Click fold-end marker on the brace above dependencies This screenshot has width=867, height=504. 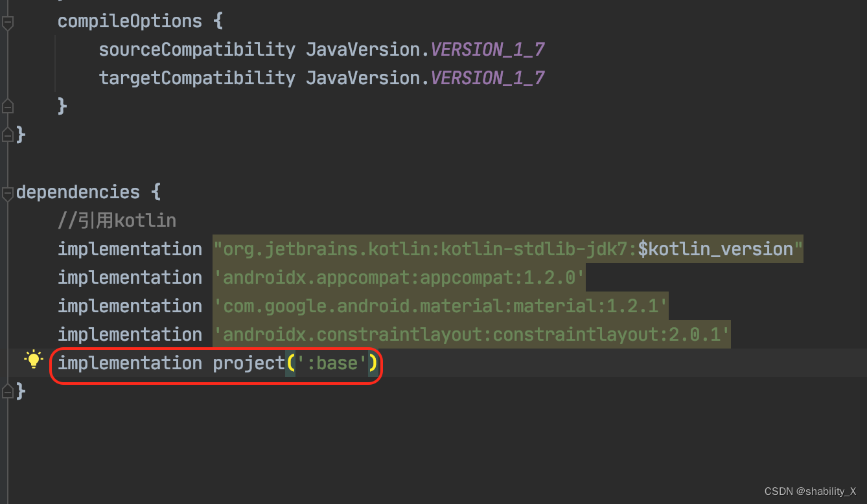[7, 135]
